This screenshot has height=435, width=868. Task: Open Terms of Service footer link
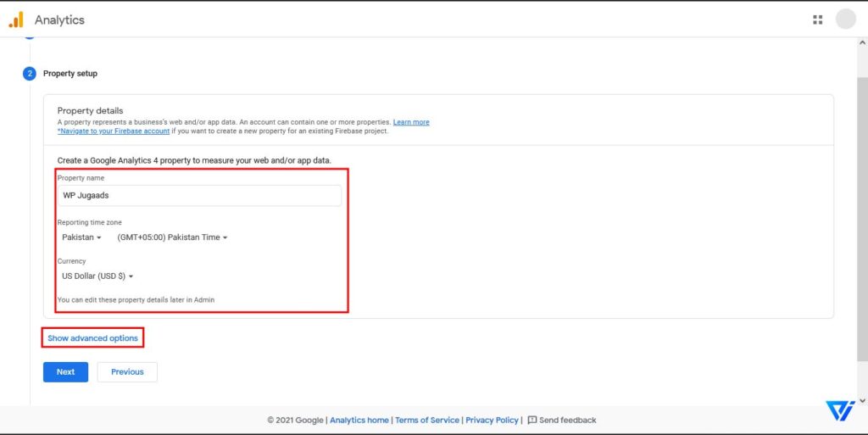pos(427,420)
